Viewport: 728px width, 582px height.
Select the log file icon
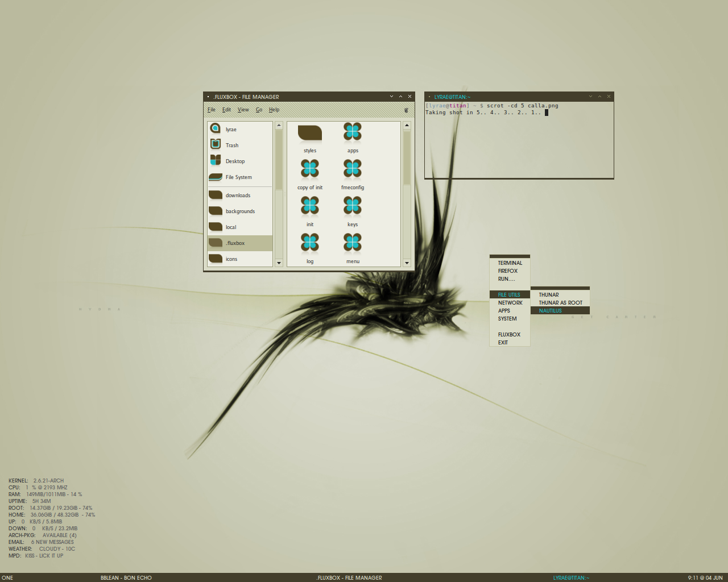click(x=310, y=243)
